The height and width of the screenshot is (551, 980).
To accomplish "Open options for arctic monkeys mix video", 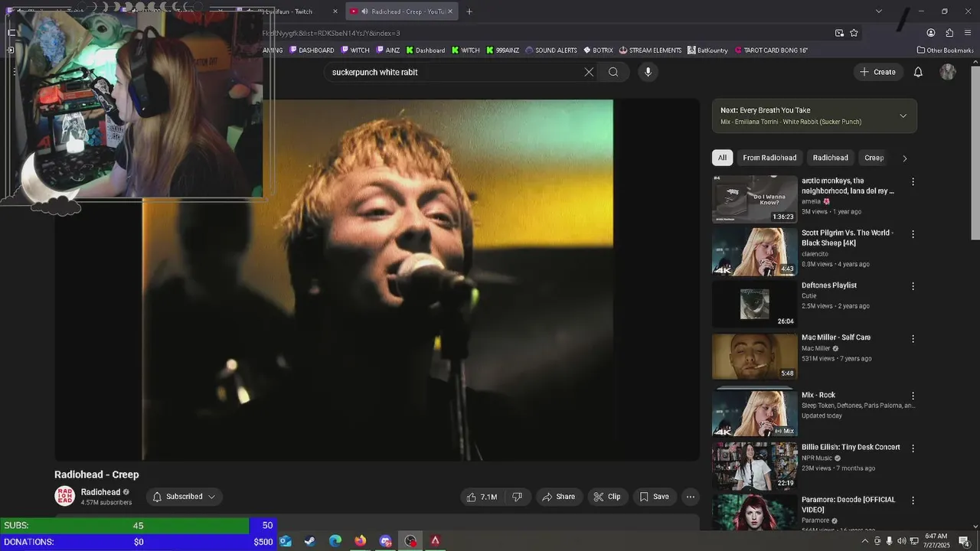I will tap(913, 182).
